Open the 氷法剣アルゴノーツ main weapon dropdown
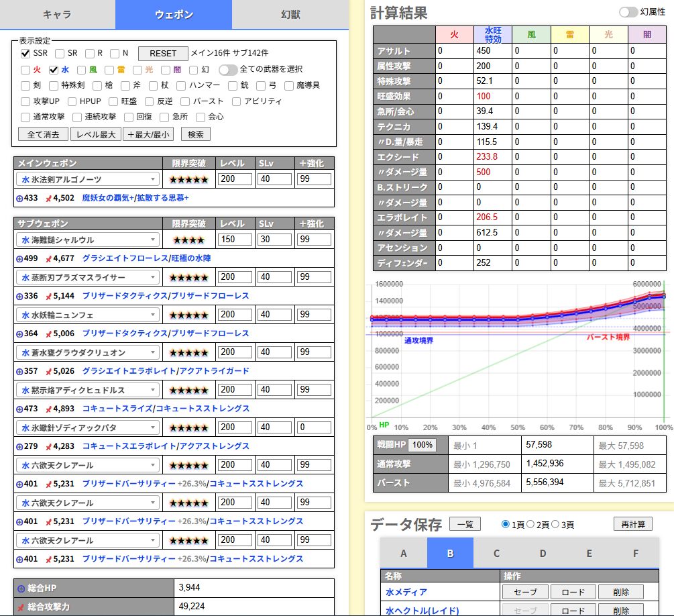Viewport: 674px width, 616px height. pos(87,180)
